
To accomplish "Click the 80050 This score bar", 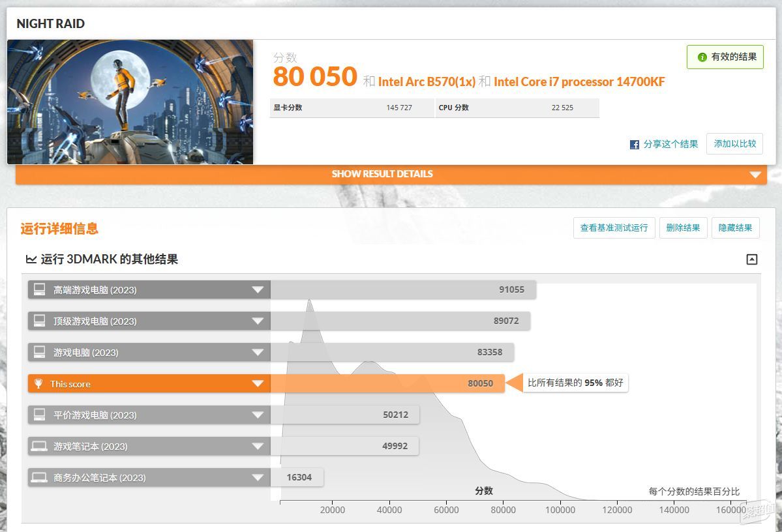I will tap(387, 383).
